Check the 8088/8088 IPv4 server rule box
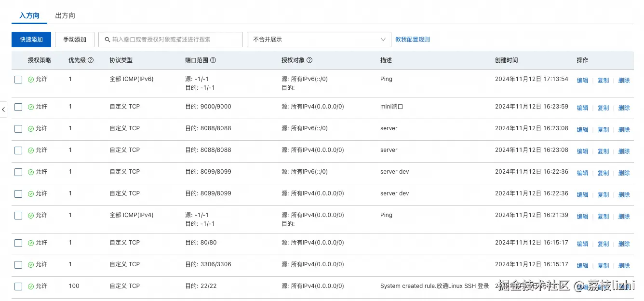 18,150
